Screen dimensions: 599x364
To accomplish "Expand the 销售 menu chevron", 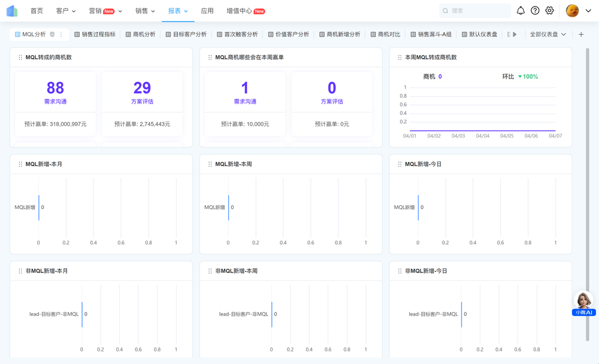I will [x=153, y=10].
